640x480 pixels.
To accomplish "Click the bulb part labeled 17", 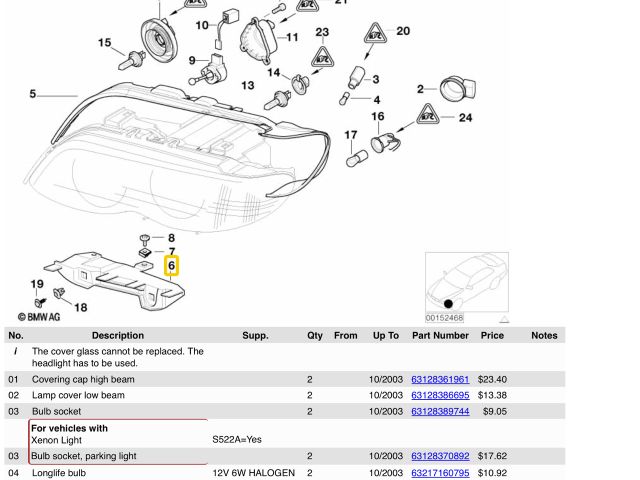I will pyautogui.click(x=352, y=159).
